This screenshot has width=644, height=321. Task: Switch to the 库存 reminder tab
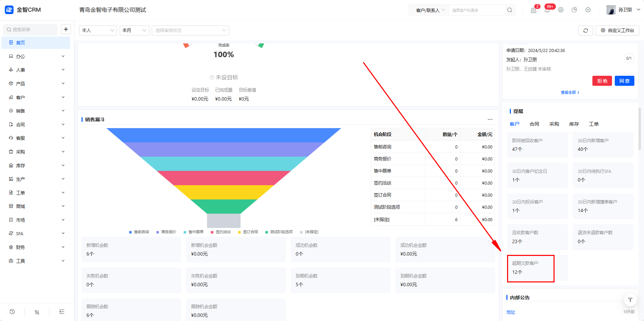574,124
